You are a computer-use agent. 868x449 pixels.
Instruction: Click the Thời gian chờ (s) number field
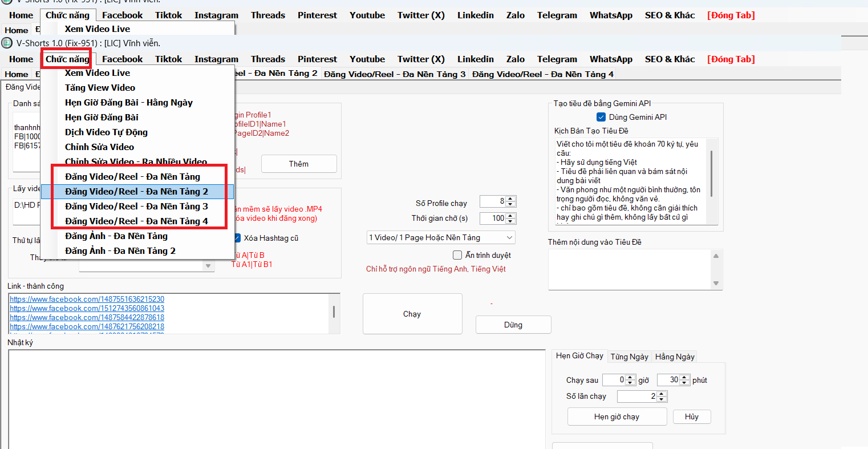(x=493, y=219)
